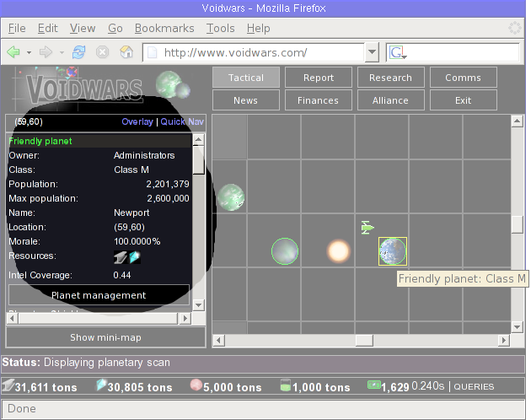Open the Go menu
This screenshot has height=420, width=531.
(x=115, y=28)
